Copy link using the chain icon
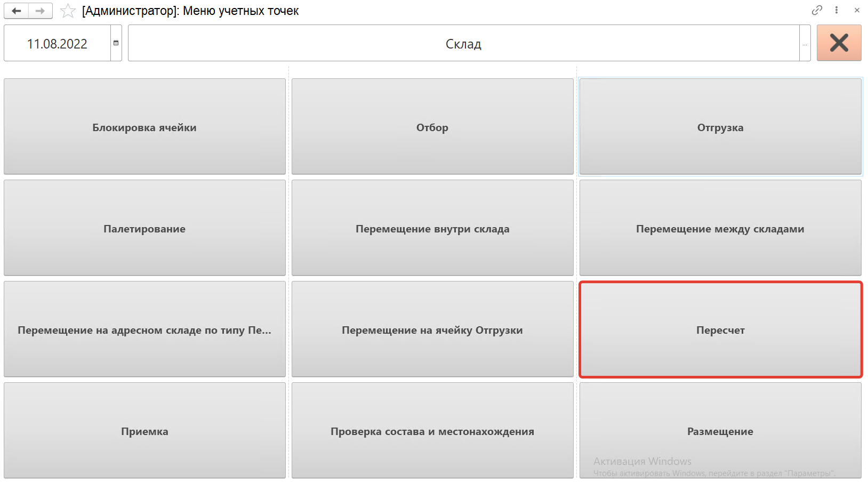 817,10
